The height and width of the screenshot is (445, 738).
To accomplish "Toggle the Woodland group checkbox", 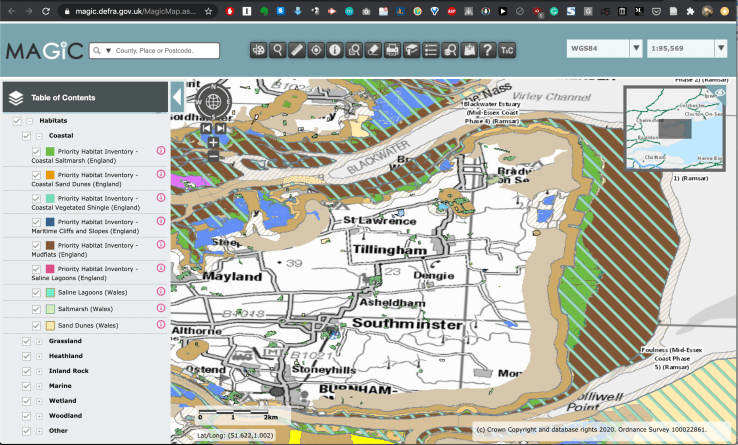I will point(26,416).
